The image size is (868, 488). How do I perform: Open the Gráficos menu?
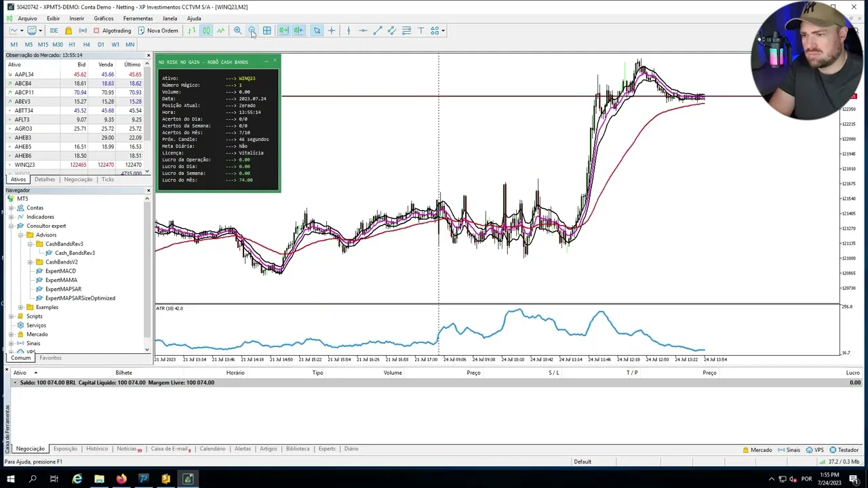104,18
